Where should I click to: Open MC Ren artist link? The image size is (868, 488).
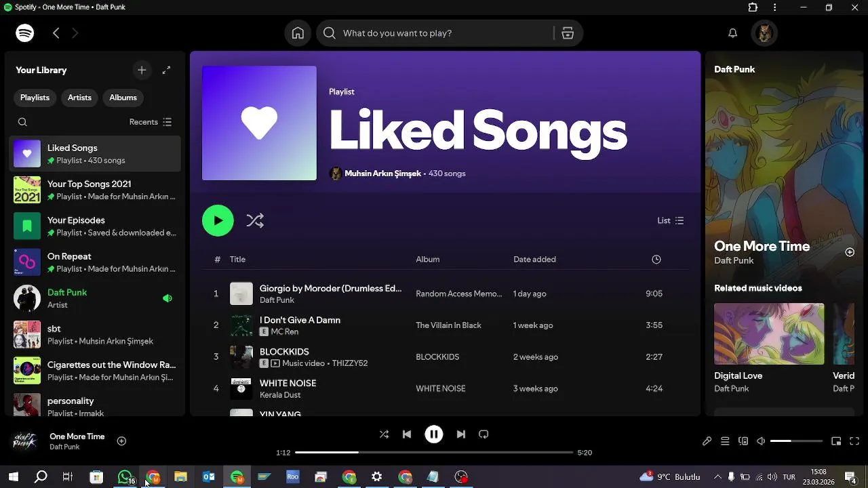click(x=284, y=331)
